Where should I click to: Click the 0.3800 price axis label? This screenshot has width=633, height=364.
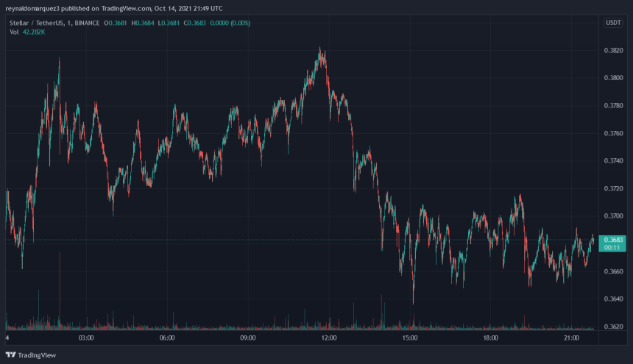pos(612,78)
